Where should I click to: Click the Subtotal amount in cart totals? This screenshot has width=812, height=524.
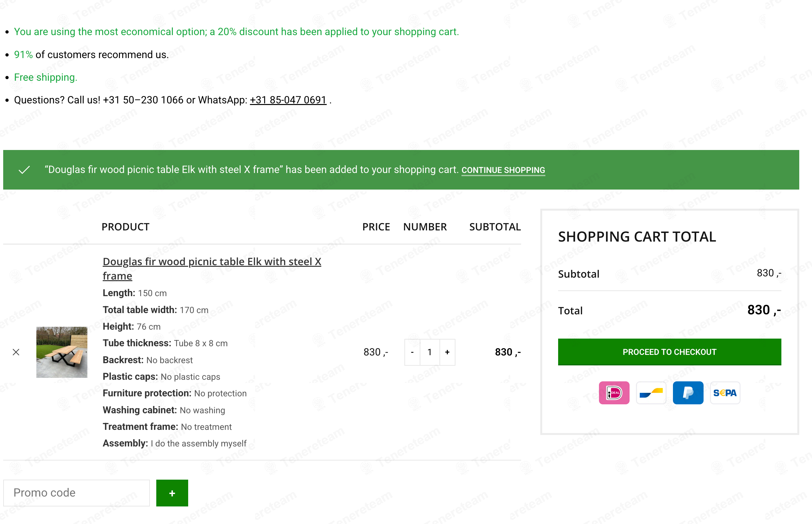tap(769, 273)
